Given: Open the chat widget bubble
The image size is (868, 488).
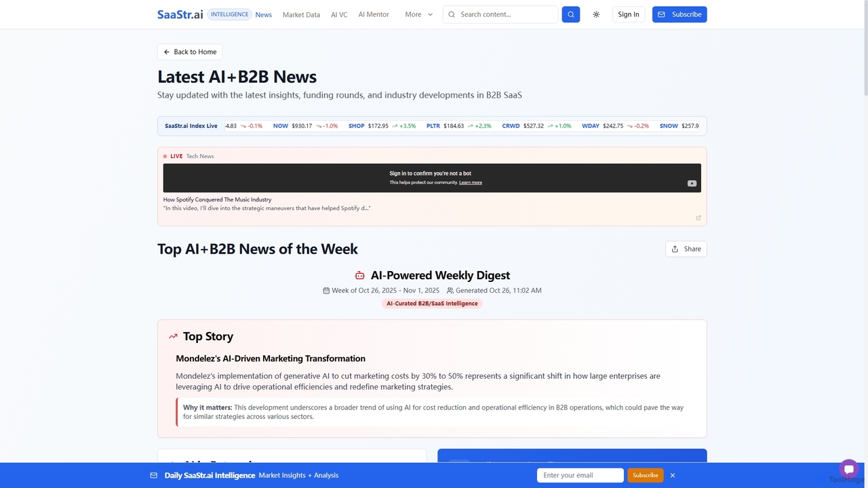Looking at the screenshot, I should tap(848, 469).
